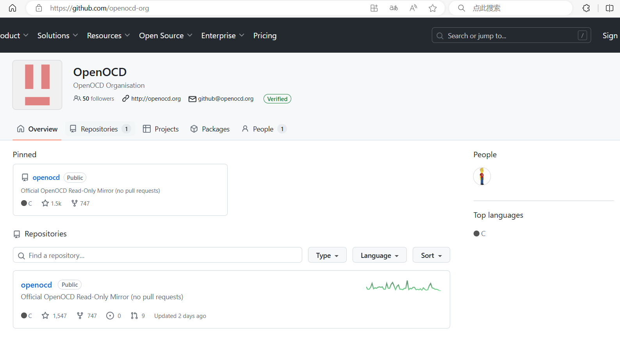Click the Find a repository search field
This screenshot has height=364, width=620.
(x=157, y=255)
